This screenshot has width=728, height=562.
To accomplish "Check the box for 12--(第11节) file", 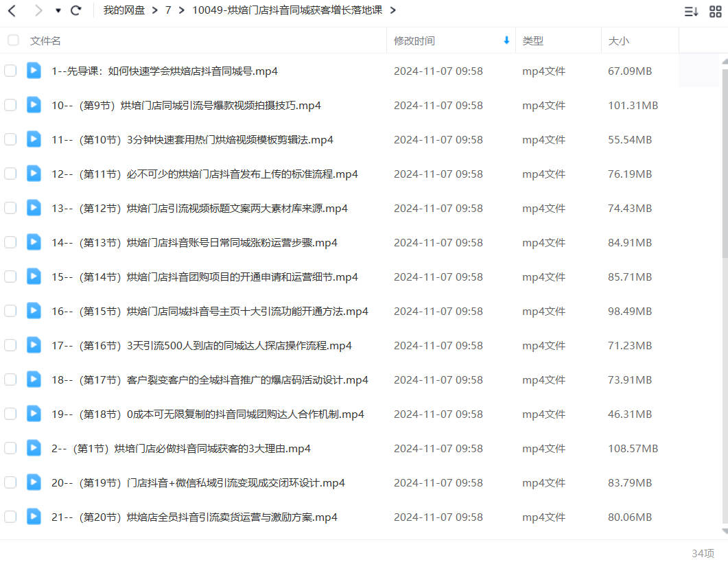I will click(x=10, y=174).
